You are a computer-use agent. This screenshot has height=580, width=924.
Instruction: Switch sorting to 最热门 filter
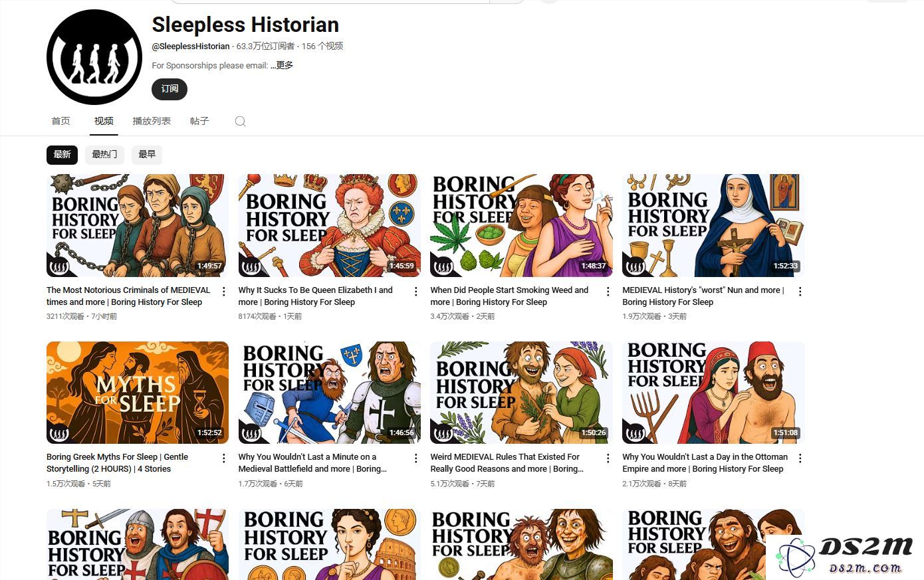[x=104, y=155]
